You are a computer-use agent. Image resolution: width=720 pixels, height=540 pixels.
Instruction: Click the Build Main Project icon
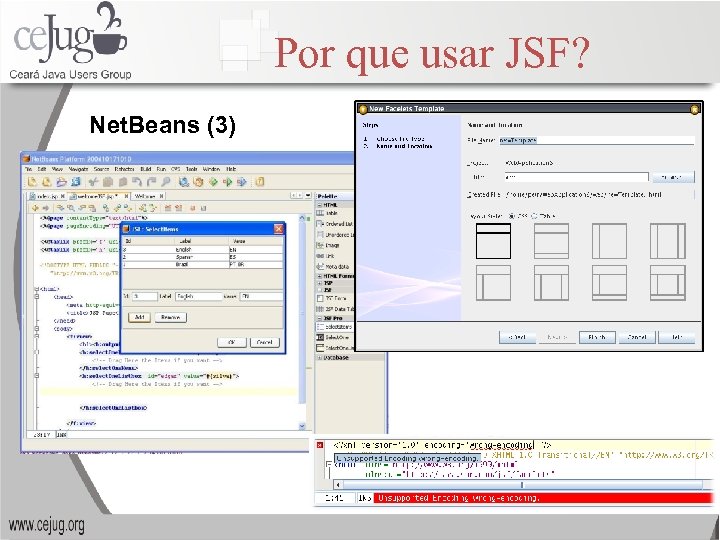coord(184,182)
